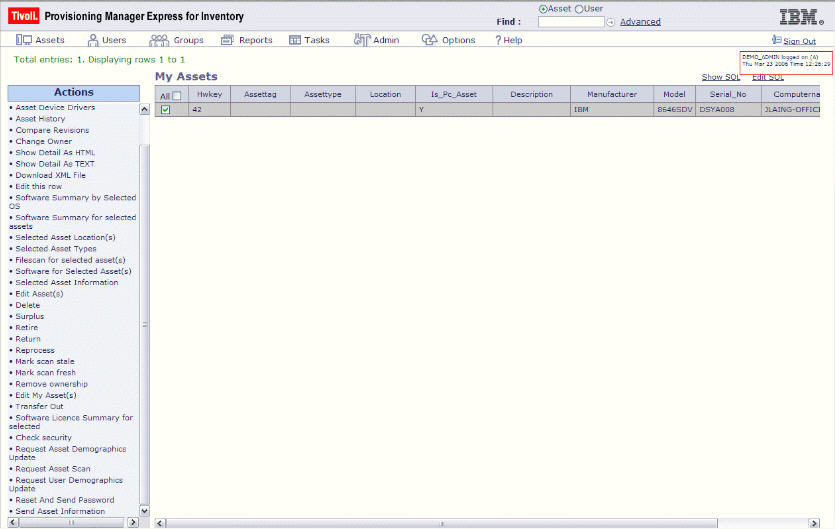
Task: Click the Serial_No column header
Action: point(728,94)
